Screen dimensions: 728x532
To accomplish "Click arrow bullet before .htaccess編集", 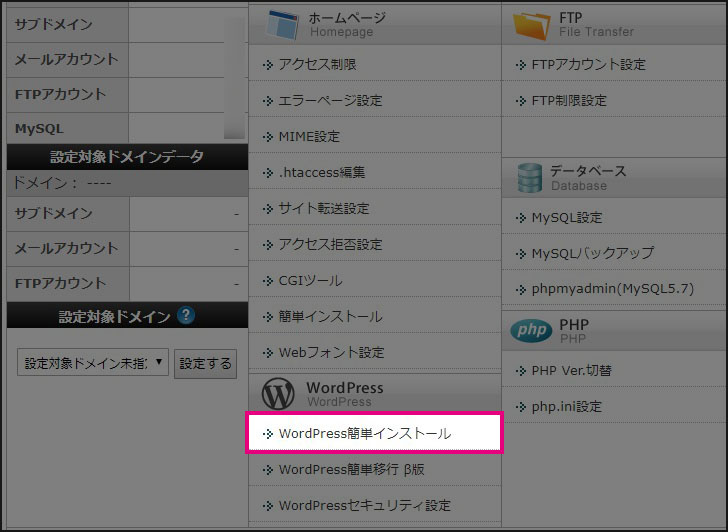I will point(267,173).
